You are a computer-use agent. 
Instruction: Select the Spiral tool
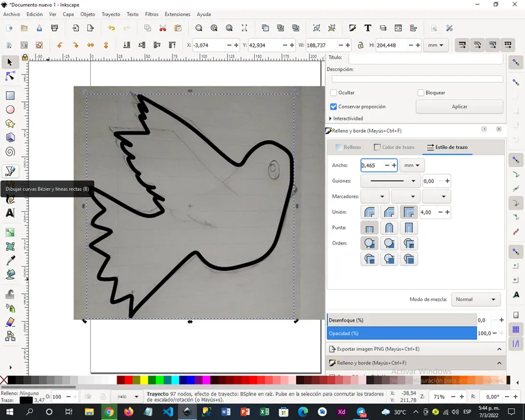[x=10, y=152]
